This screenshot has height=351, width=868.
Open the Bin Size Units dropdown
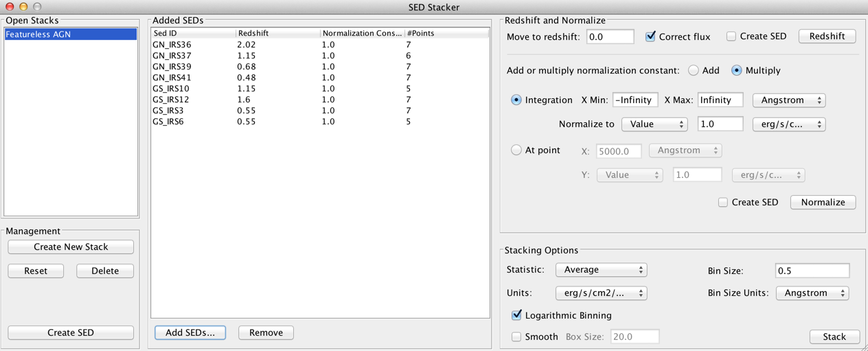tap(812, 293)
